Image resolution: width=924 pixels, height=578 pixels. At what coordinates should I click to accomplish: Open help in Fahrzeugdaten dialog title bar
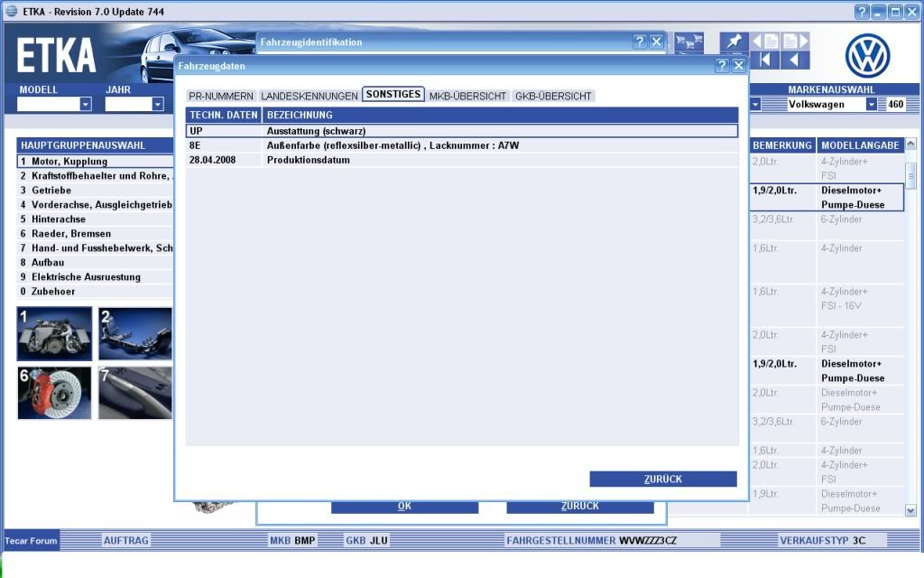point(722,65)
